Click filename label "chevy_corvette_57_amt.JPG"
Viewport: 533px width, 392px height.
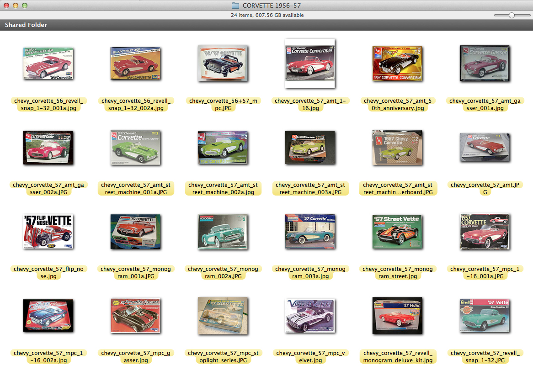click(485, 189)
